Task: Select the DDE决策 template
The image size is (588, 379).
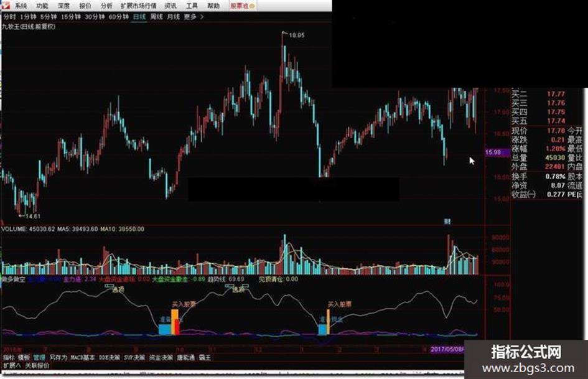Action: tap(110, 358)
